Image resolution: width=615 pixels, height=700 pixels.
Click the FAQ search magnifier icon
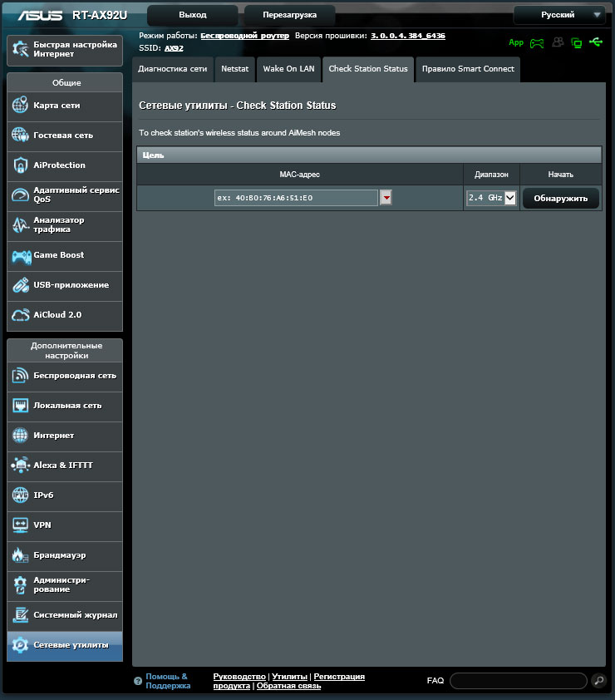point(598,680)
